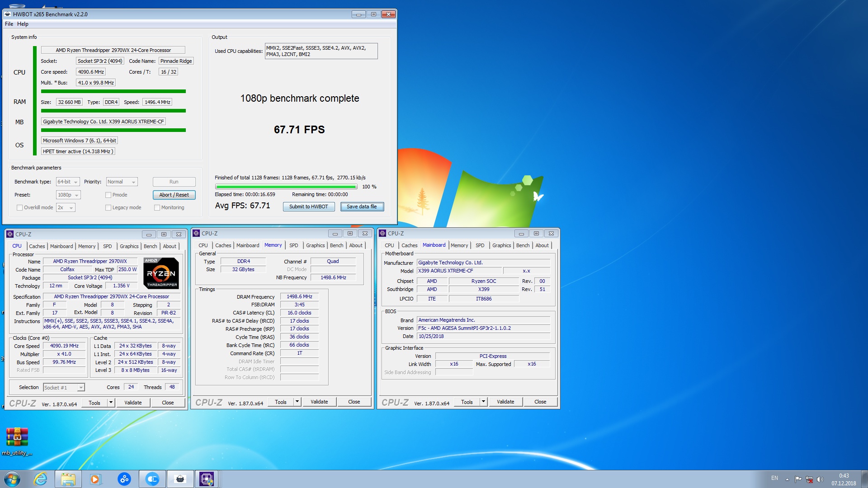Click the taskbar clock showing 0:43

click(844, 479)
